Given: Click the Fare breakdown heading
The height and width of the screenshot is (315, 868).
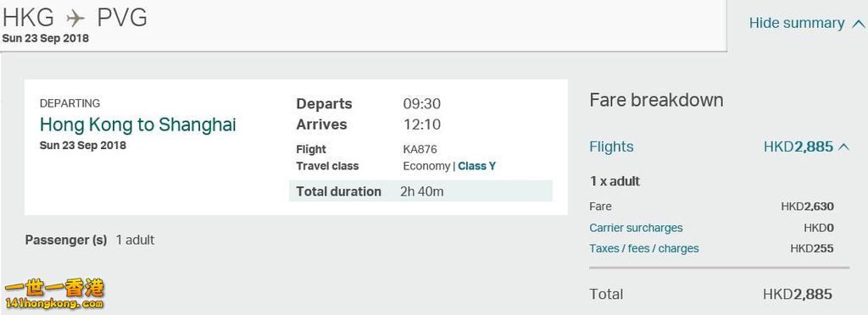Looking at the screenshot, I should (x=656, y=100).
